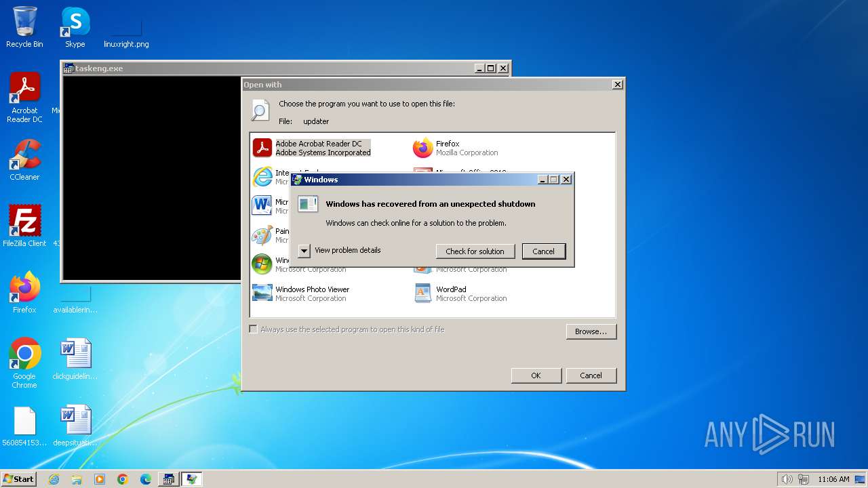This screenshot has width=868, height=488.
Task: Launch CCleaner from the desktop
Action: 24,160
